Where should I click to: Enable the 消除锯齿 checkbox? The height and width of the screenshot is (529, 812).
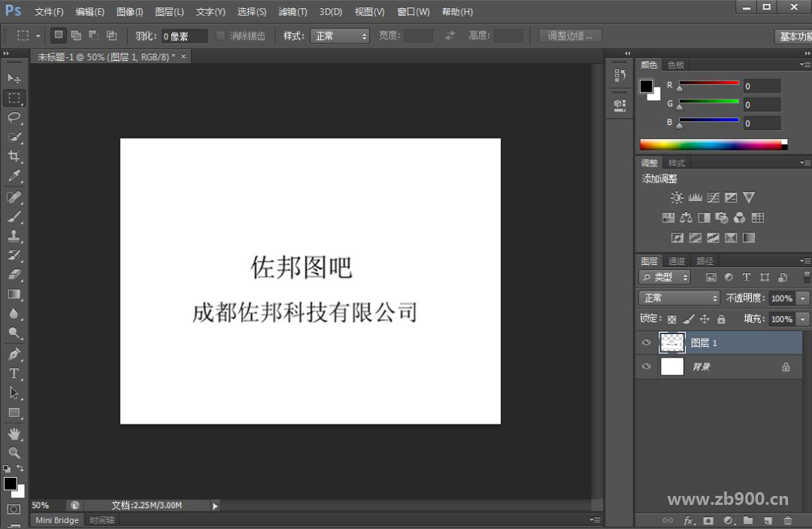pos(220,35)
